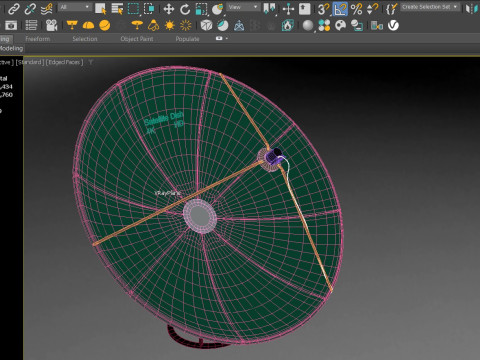Enable Select and Manipulate tool

coord(288,9)
